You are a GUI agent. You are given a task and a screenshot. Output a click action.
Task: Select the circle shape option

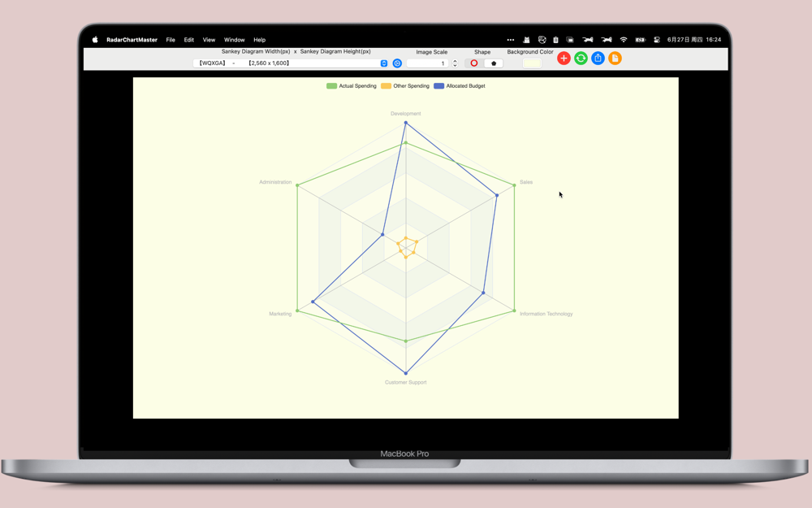(x=474, y=63)
